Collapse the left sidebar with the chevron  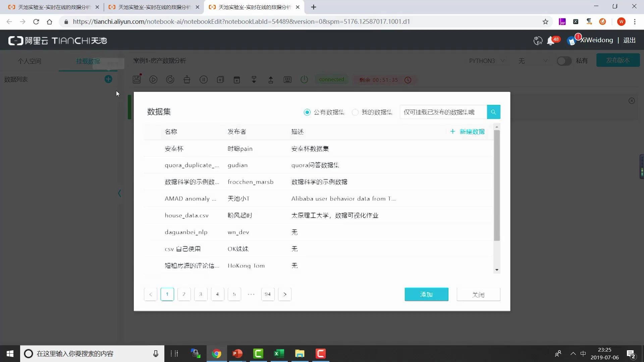[119, 193]
